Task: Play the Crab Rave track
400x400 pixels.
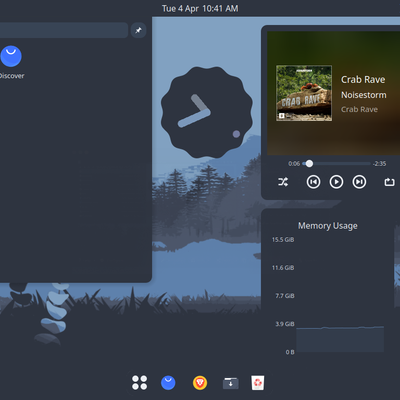Action: tap(336, 182)
